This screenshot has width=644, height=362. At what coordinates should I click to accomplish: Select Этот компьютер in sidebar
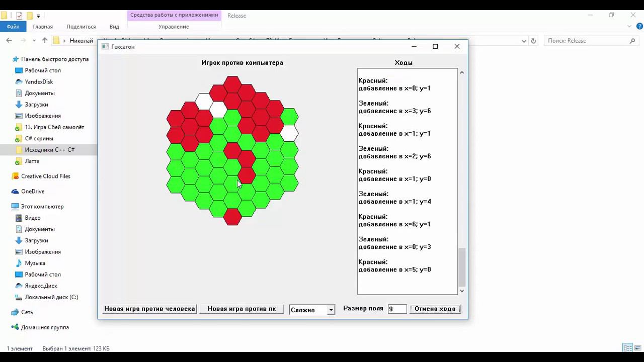pos(42,206)
